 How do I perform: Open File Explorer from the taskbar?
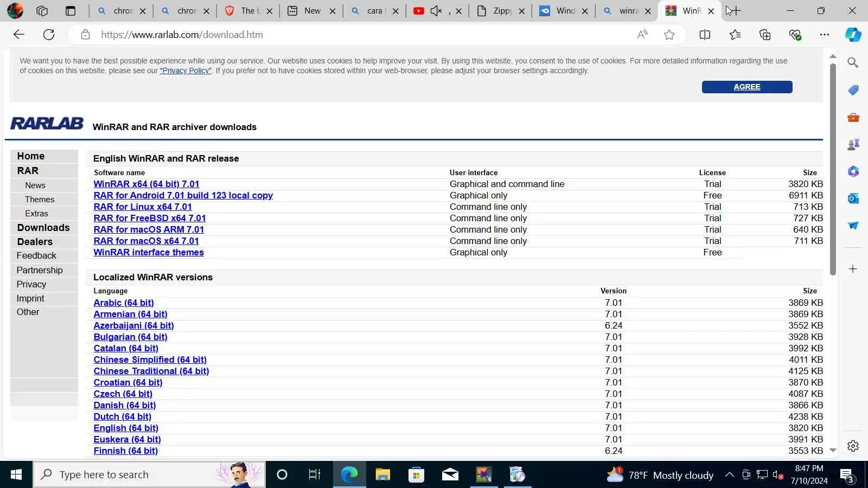[x=383, y=475]
